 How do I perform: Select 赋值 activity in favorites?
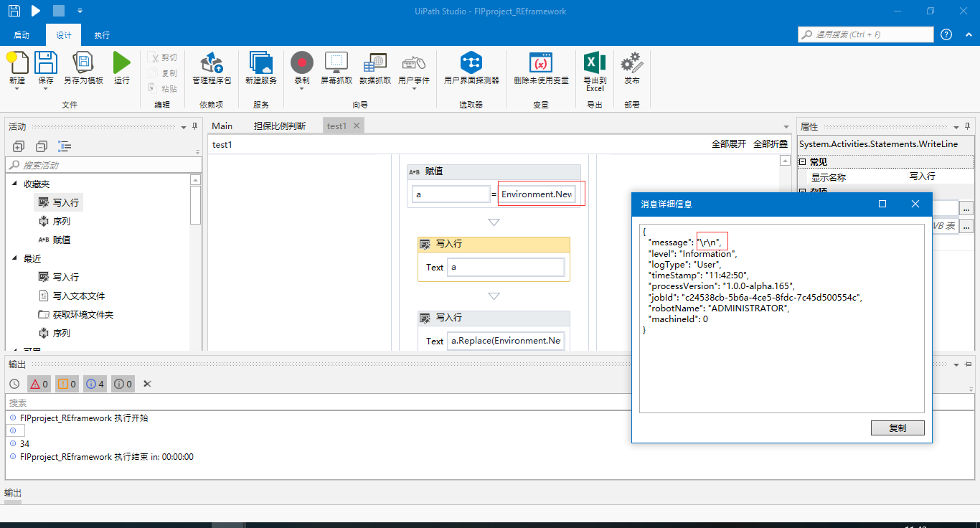coord(54,240)
